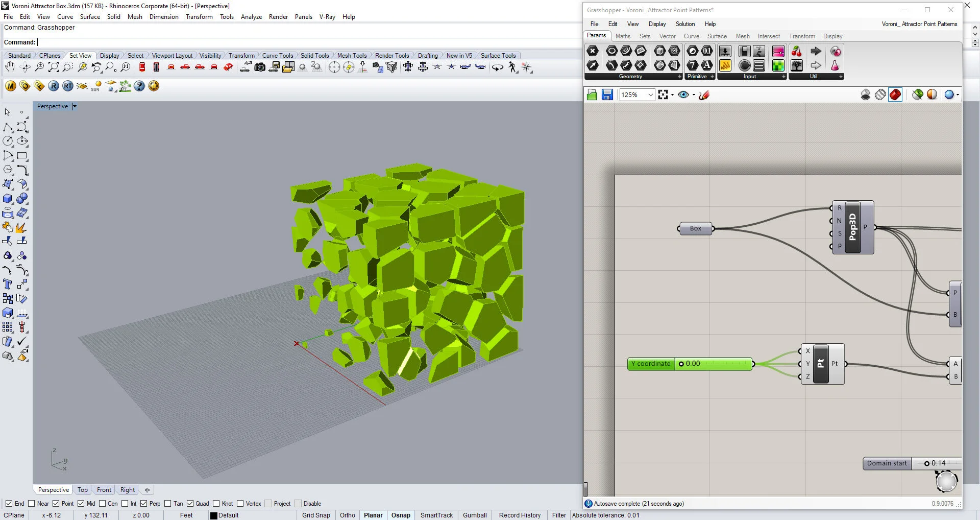Click the Panel icon in Grasshopper Input group
The width and height of the screenshot is (980, 520).
(759, 65)
